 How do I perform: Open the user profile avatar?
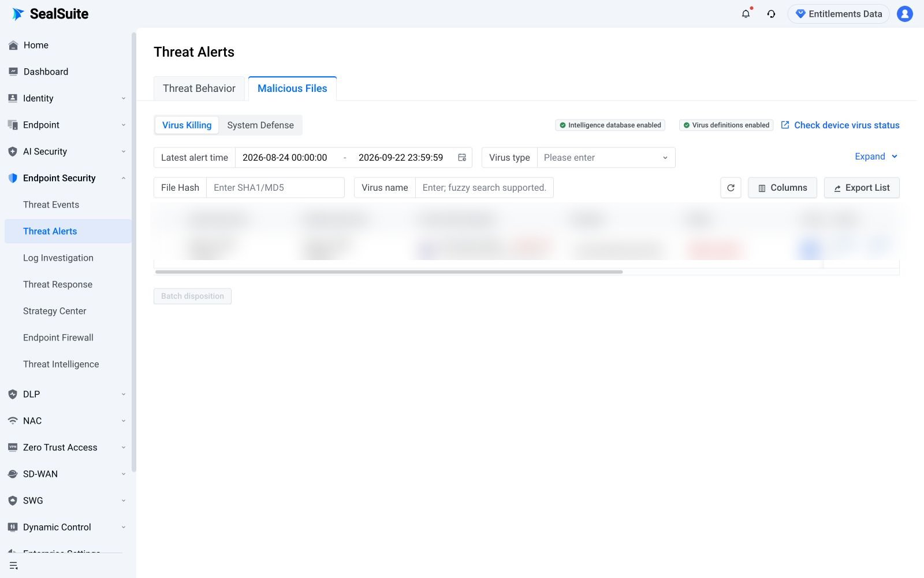(904, 14)
